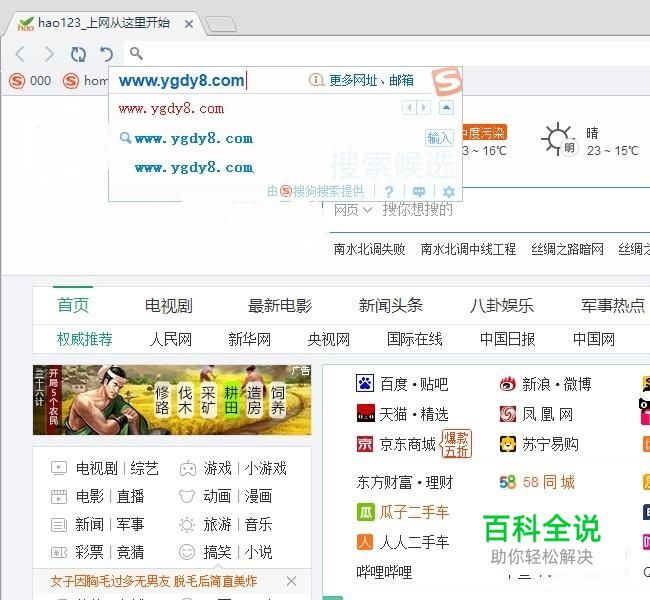This screenshot has width=650, height=600.
Task: Close the 脱毛 ad strip
Action: pyautogui.click(x=291, y=581)
